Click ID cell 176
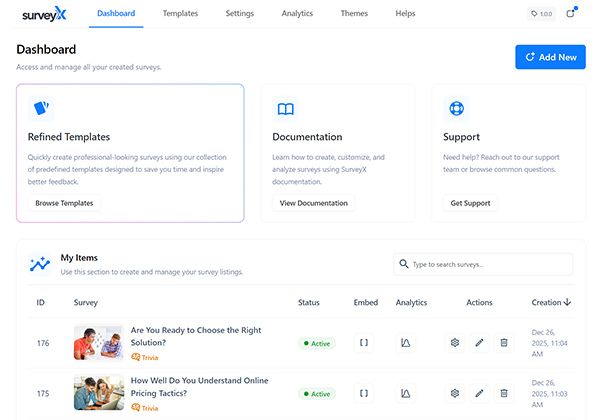Viewport: 600px width, 420px height. coord(43,343)
